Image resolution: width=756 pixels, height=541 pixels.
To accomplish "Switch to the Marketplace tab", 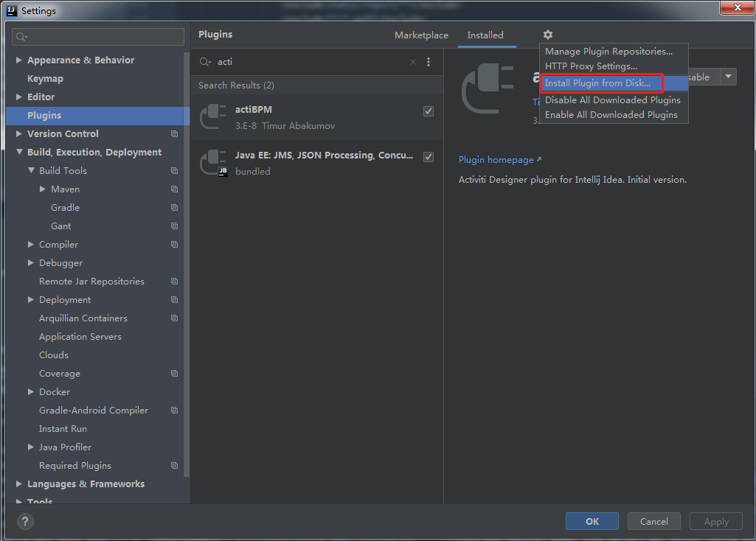I will coord(421,35).
